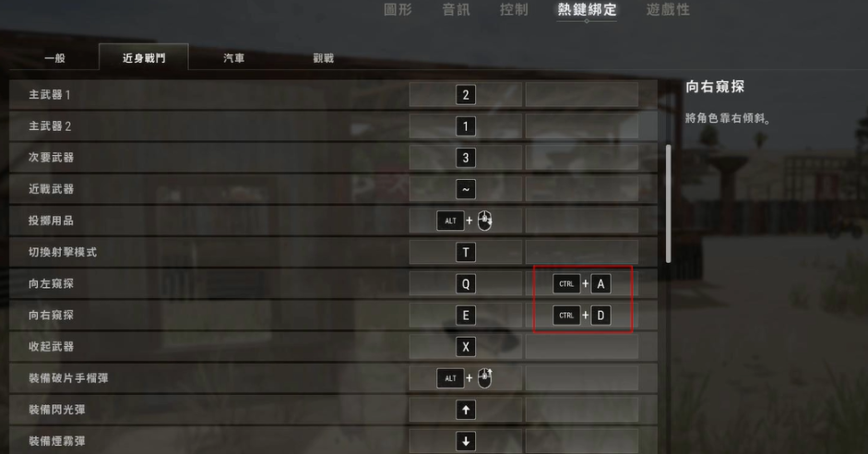
Task: Click the Q key binding for 向左窺探
Action: pos(466,284)
